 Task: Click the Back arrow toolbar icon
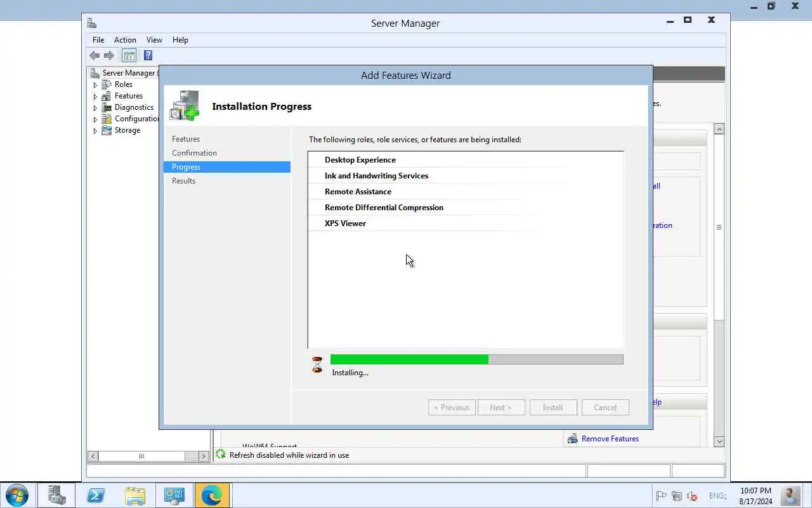click(95, 55)
